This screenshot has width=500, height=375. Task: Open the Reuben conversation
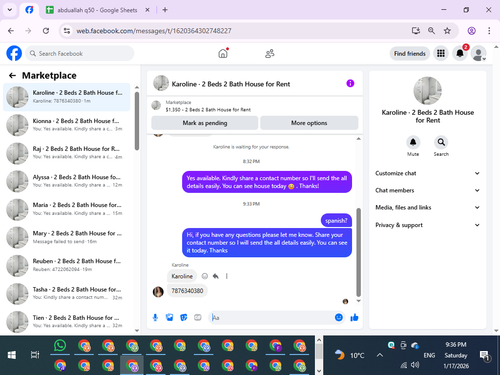point(67,265)
